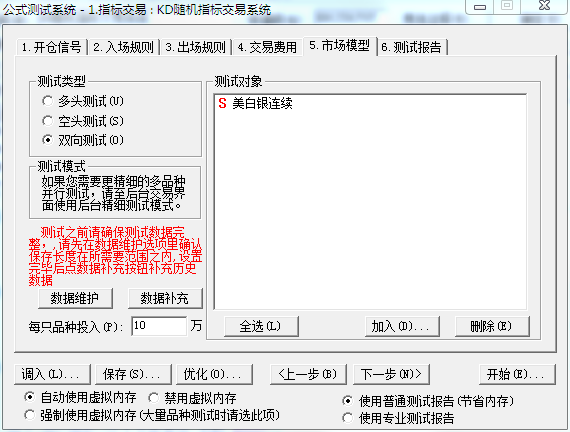Click the 调入(L)... button
This screenshot has width=570, height=432.
(52, 374)
